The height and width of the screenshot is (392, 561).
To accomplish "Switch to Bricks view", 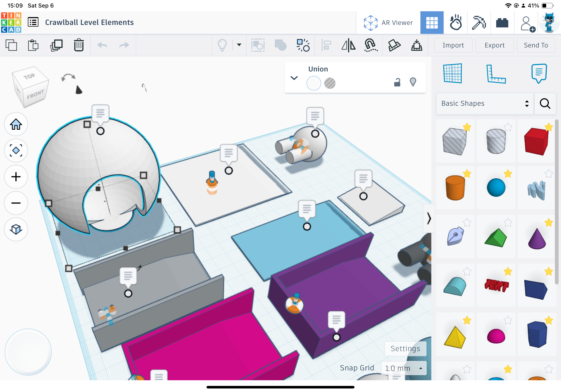I will pos(502,23).
